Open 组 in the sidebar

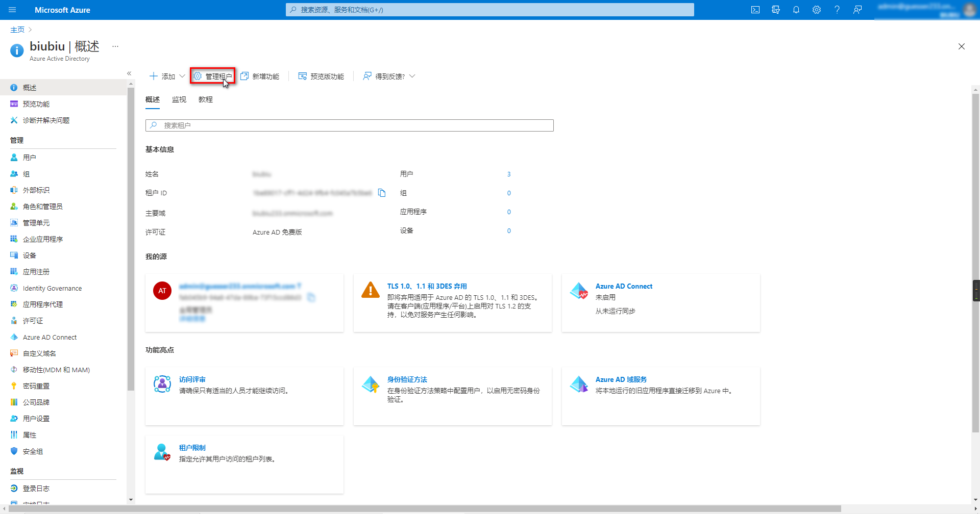pyautogui.click(x=63, y=174)
